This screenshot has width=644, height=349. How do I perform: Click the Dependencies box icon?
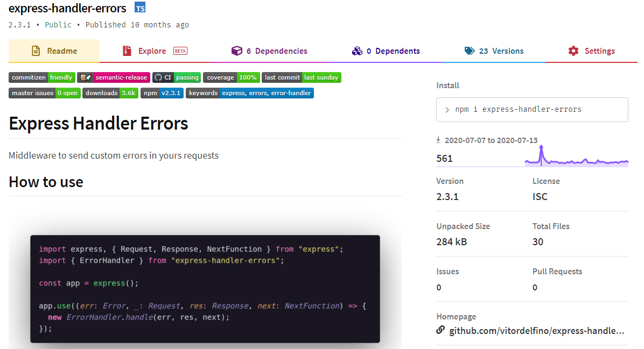click(x=236, y=51)
